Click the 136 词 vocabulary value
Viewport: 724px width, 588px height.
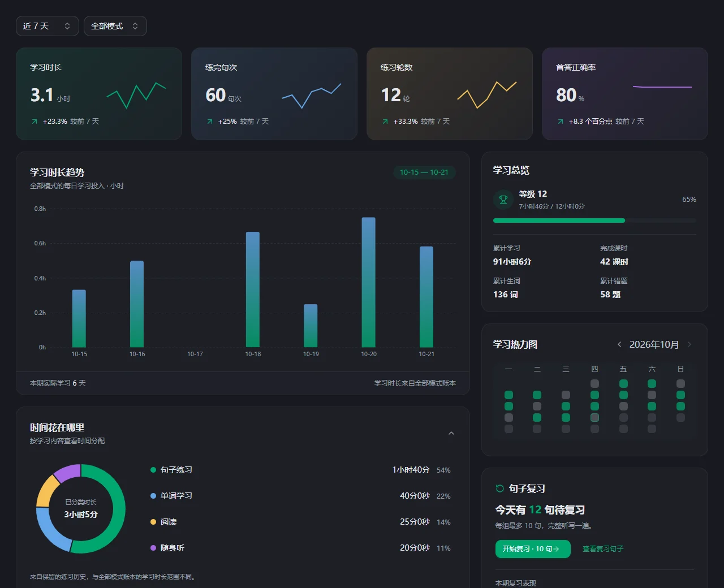506,295
